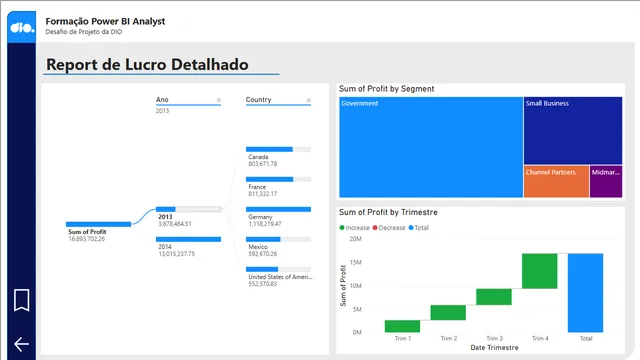The height and width of the screenshot is (360, 640).
Task: Click the Desafio de Projeto da DIO subtitle
Action: tap(84, 32)
